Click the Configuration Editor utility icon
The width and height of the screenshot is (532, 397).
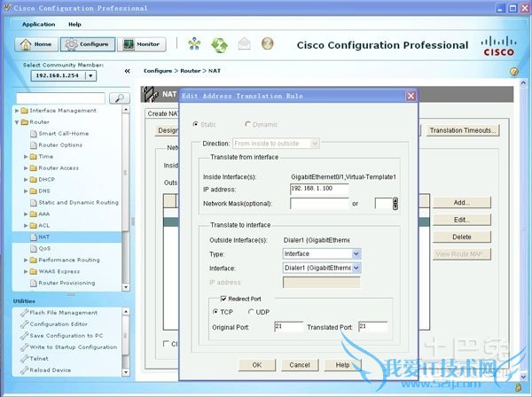pyautogui.click(x=24, y=324)
